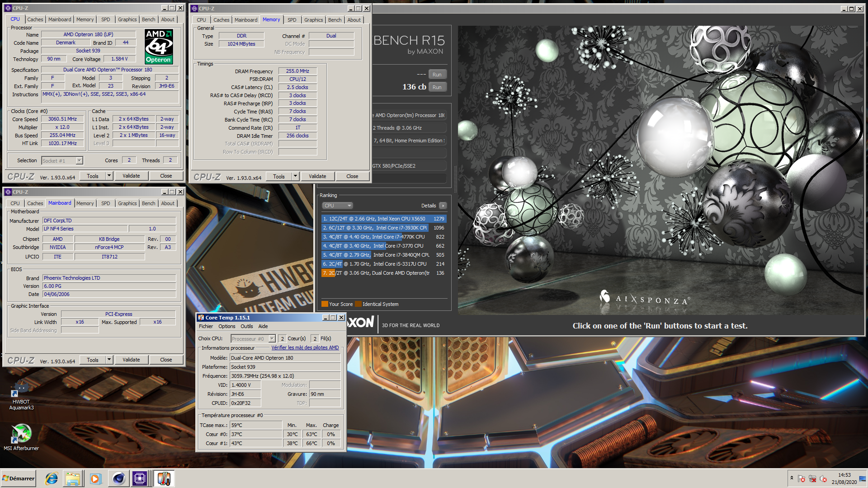Viewport: 868px width, 488px height.
Task: Open Graphics tab in CPU-Z Mainboard window
Action: pos(127,203)
